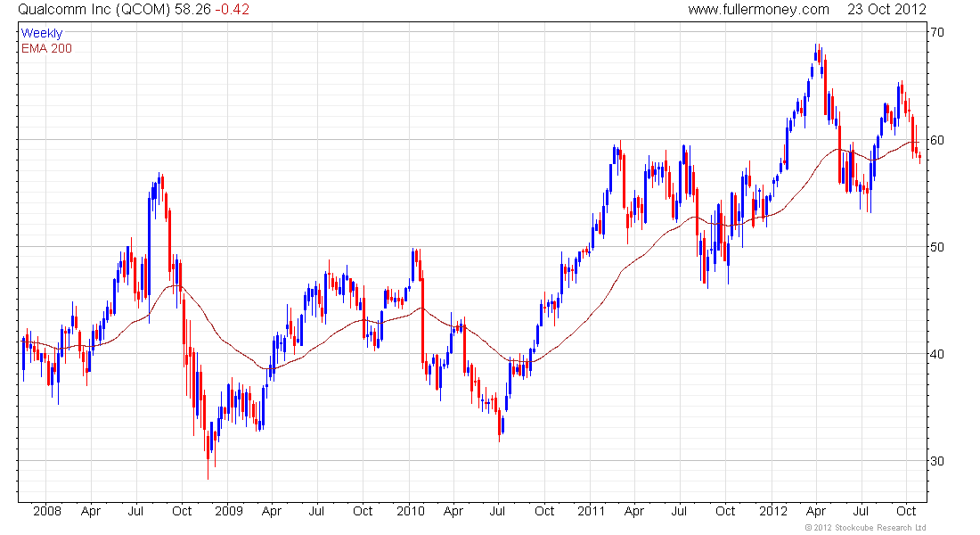Click the 2009 year label on time axis
The height and width of the screenshot is (535, 980).
[229, 511]
